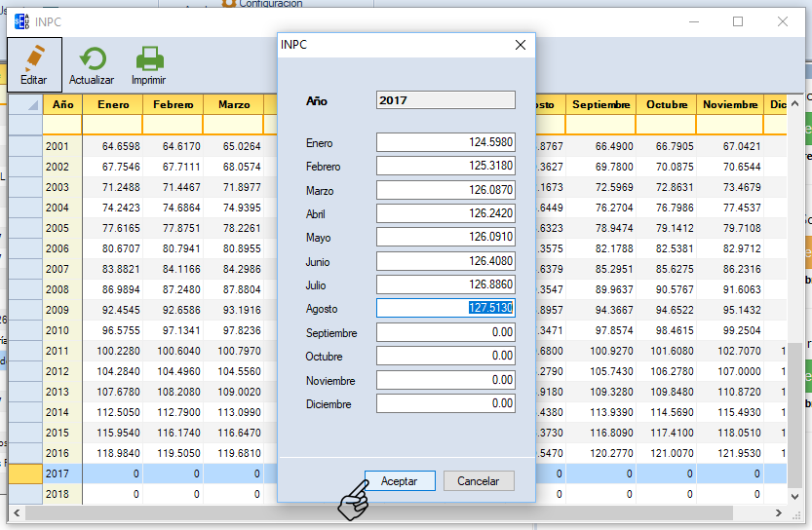Image resolution: width=812 pixels, height=530 pixels.
Task: Click the Editar pencil icon
Action: pos(34,59)
